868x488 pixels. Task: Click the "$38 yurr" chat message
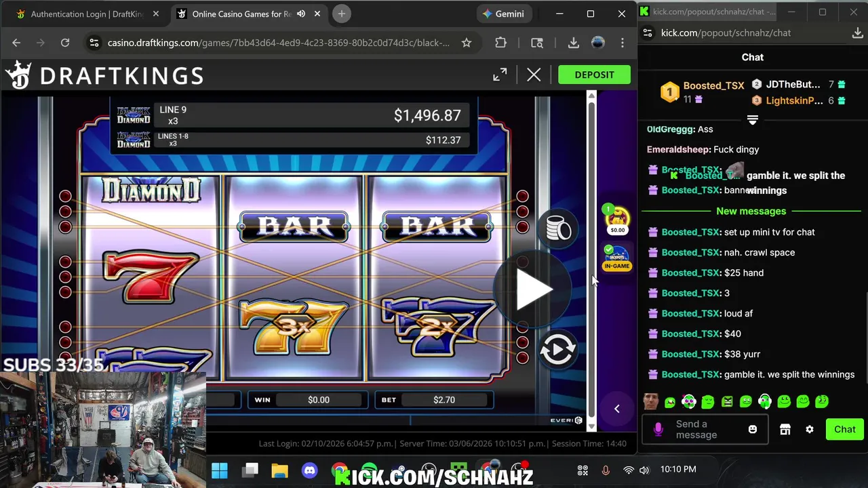pos(742,354)
